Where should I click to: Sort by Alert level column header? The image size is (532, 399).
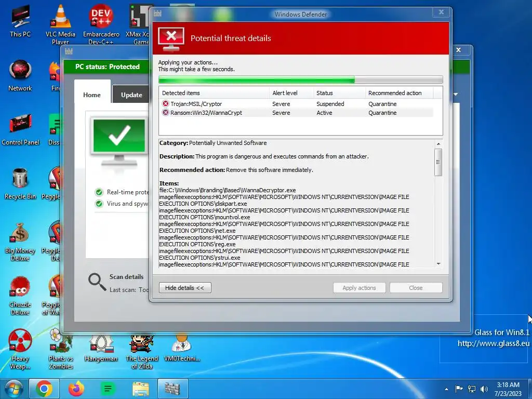point(291,93)
